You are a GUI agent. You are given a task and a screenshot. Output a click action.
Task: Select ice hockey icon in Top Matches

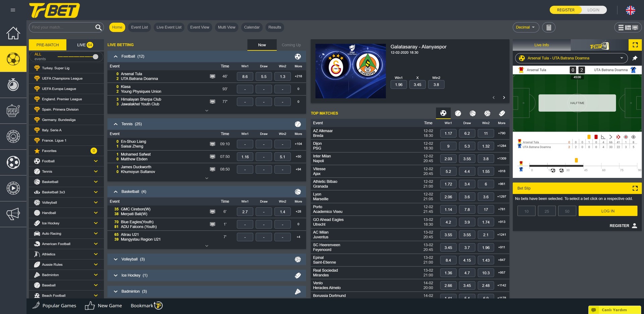(502, 114)
